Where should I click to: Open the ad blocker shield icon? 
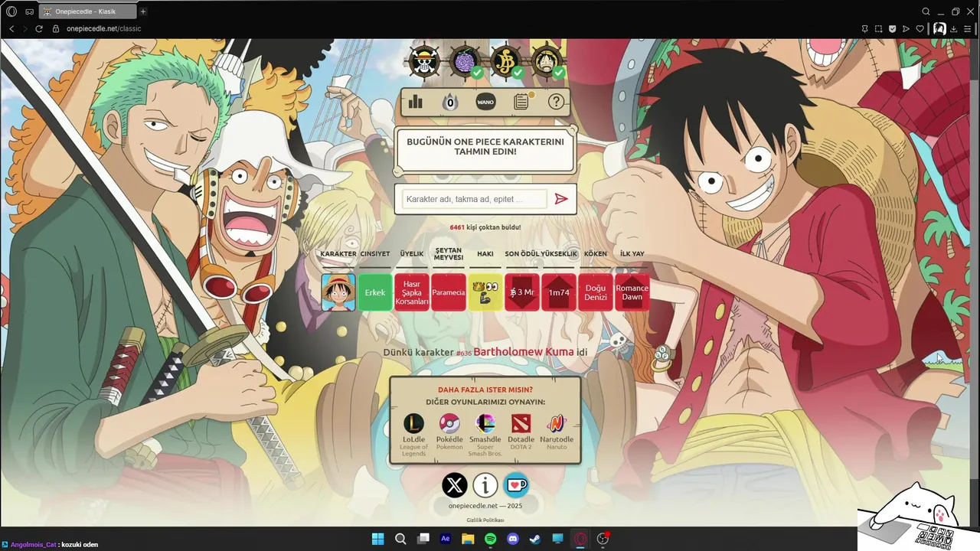tap(892, 28)
